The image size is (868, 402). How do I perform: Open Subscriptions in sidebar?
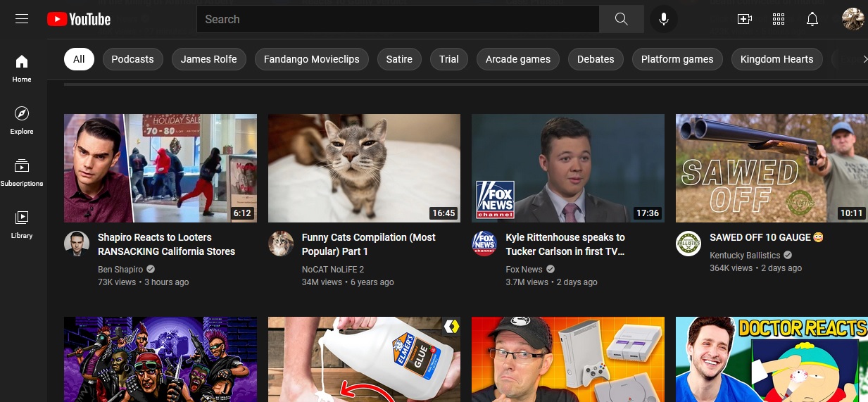[x=22, y=172]
